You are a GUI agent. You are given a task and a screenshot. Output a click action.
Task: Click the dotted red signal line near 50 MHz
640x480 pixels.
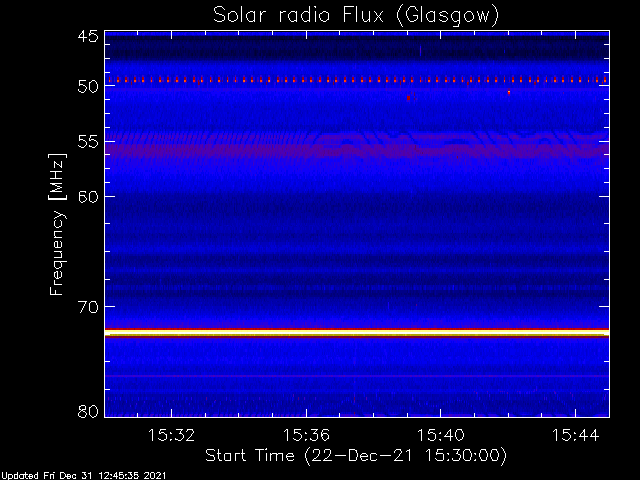357,80
